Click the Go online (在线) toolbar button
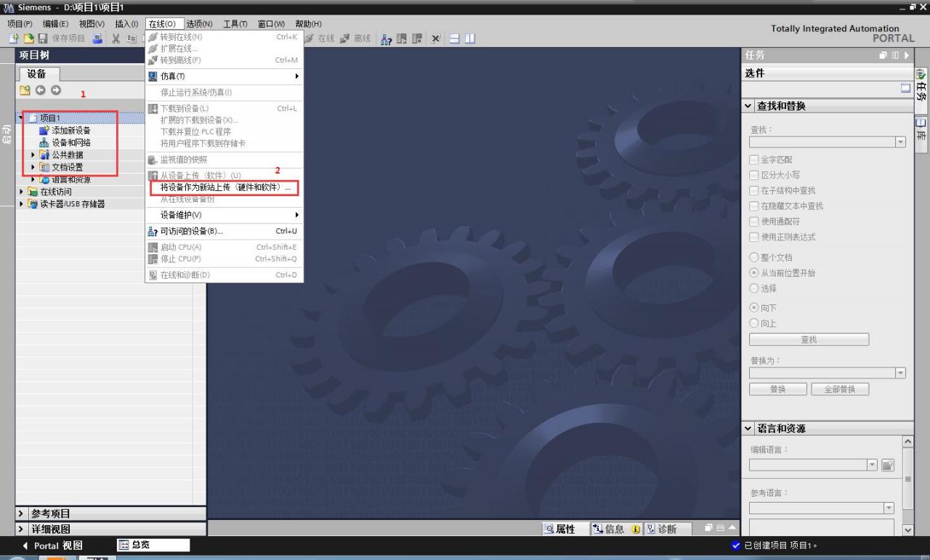 (320, 38)
